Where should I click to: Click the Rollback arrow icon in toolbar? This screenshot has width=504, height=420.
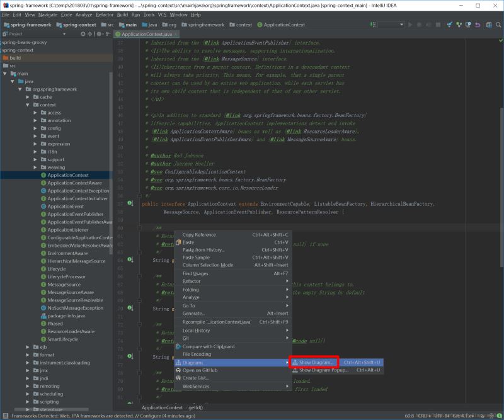click(x=478, y=23)
